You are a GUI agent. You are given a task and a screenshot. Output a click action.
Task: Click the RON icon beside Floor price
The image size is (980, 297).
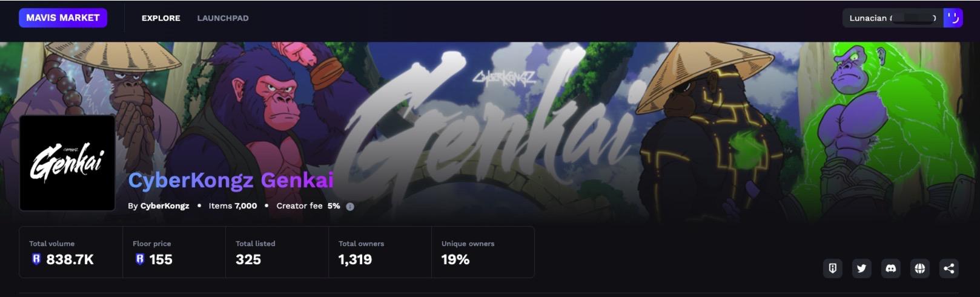click(x=139, y=259)
